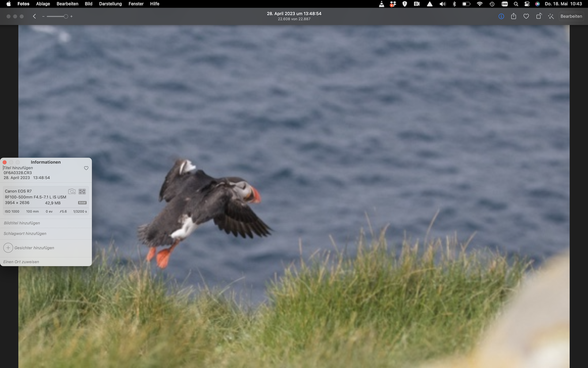Screen dimensions: 588x368
Task: Mark photo as favorite in the toolbar
Action: [526, 16]
